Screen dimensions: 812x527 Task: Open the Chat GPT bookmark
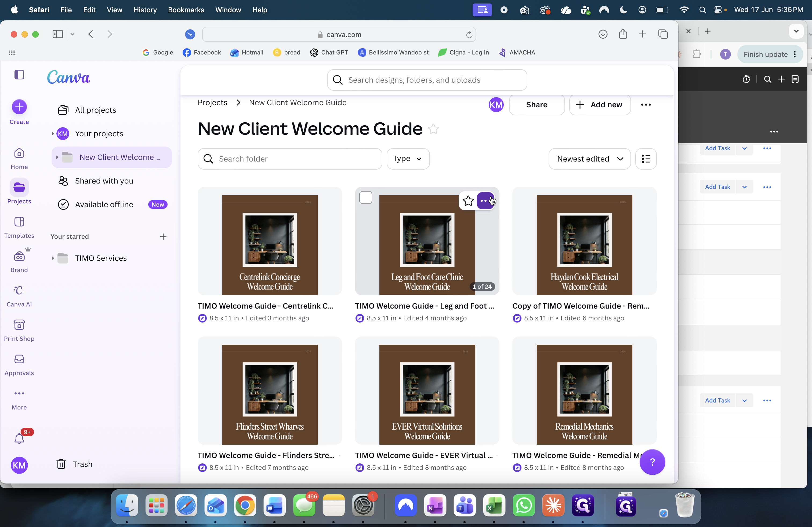(x=329, y=53)
